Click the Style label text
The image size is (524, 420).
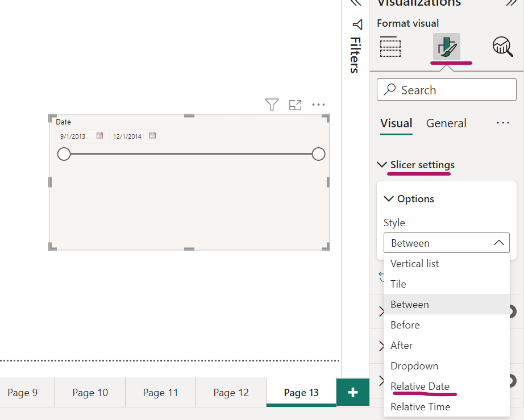click(394, 223)
